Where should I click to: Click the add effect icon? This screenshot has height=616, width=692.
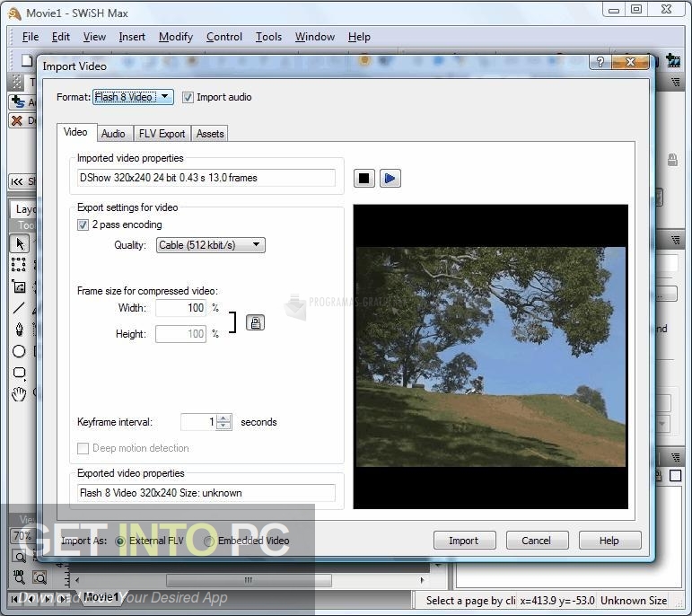pyautogui.click(x=18, y=102)
